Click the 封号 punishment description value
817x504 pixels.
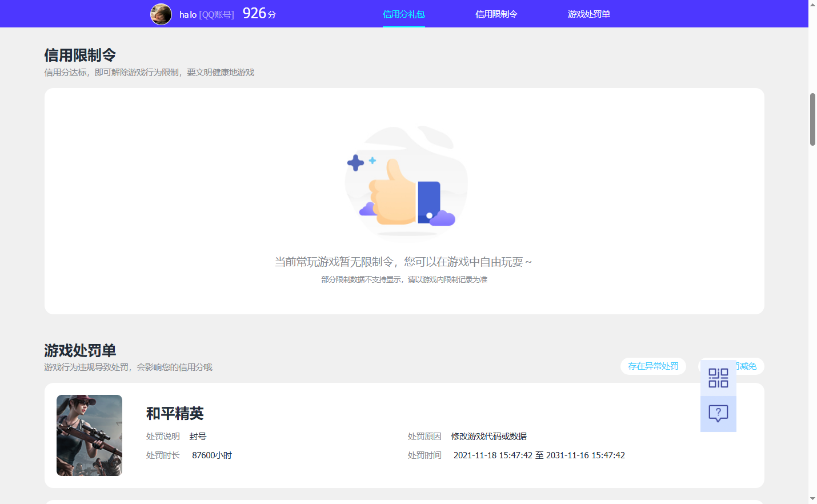198,437
